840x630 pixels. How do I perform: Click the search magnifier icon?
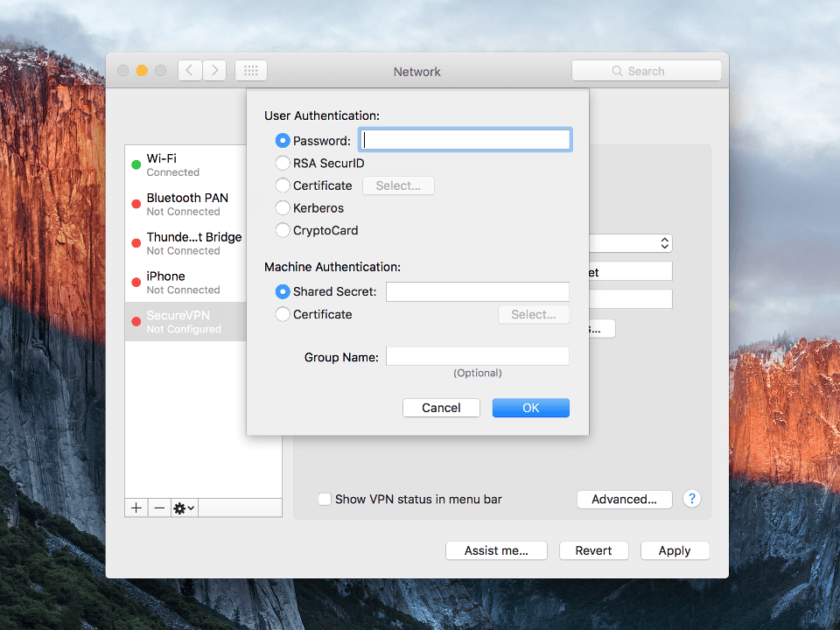[x=618, y=70]
